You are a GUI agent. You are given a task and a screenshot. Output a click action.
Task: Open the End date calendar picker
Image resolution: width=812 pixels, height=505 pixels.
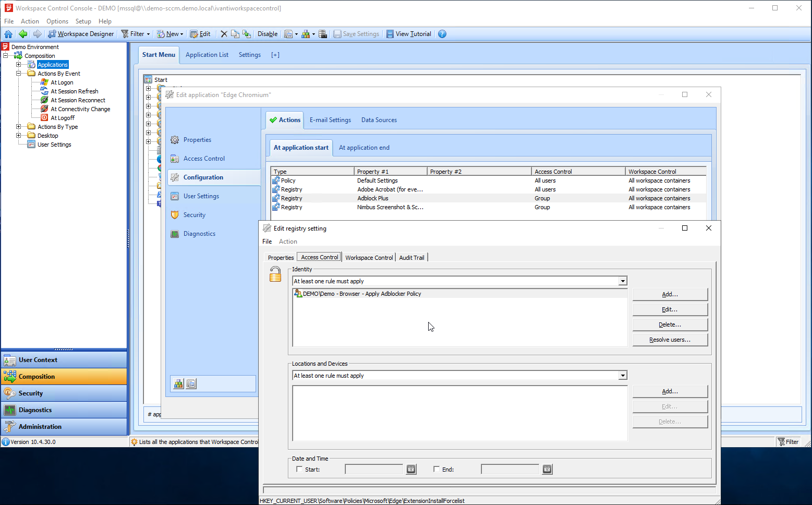coord(547,470)
